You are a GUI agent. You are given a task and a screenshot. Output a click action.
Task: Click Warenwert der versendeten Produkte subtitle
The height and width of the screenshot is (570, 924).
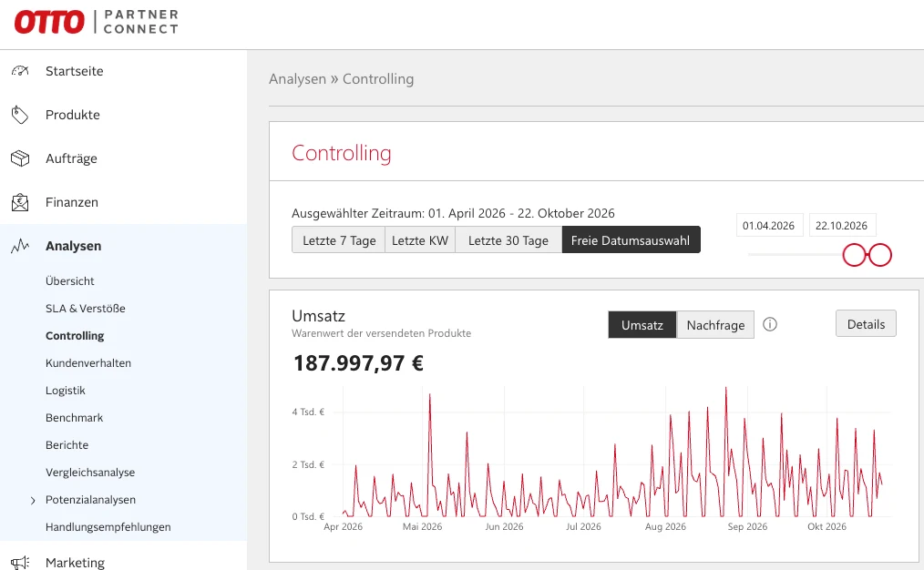(x=381, y=333)
